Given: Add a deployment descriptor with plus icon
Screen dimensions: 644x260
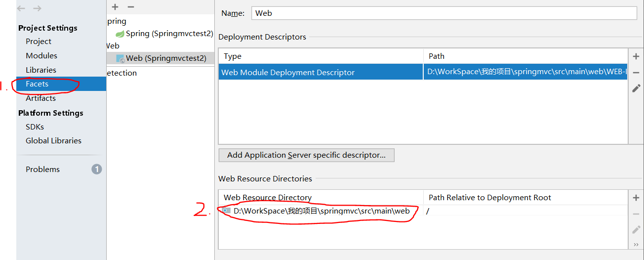Looking at the screenshot, I should pyautogui.click(x=636, y=56).
